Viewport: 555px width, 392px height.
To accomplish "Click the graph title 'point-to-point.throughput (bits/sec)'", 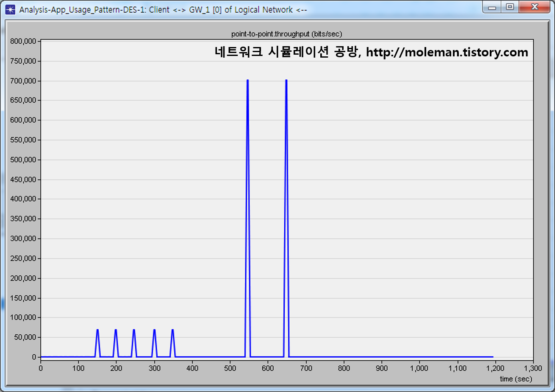I will (286, 34).
